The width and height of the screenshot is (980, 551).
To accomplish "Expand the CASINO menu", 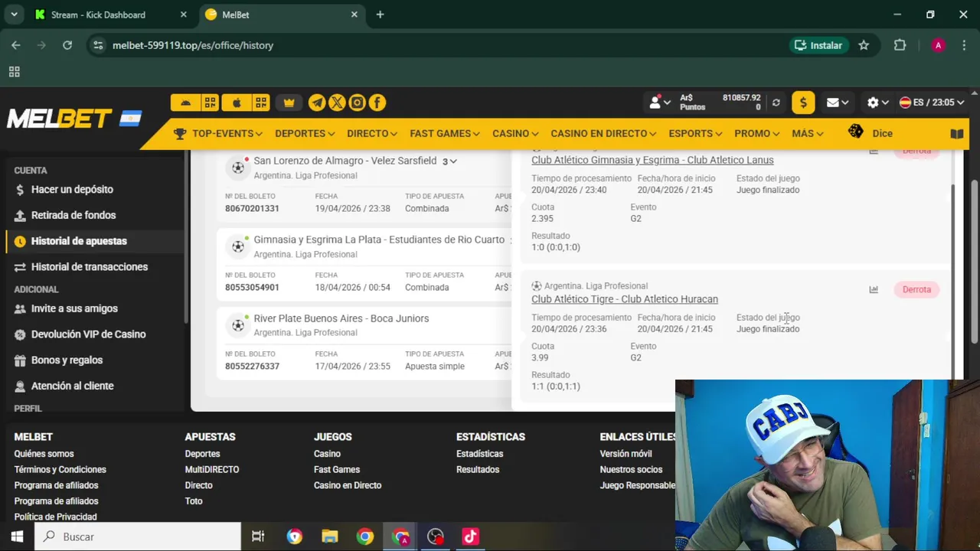I will click(515, 133).
